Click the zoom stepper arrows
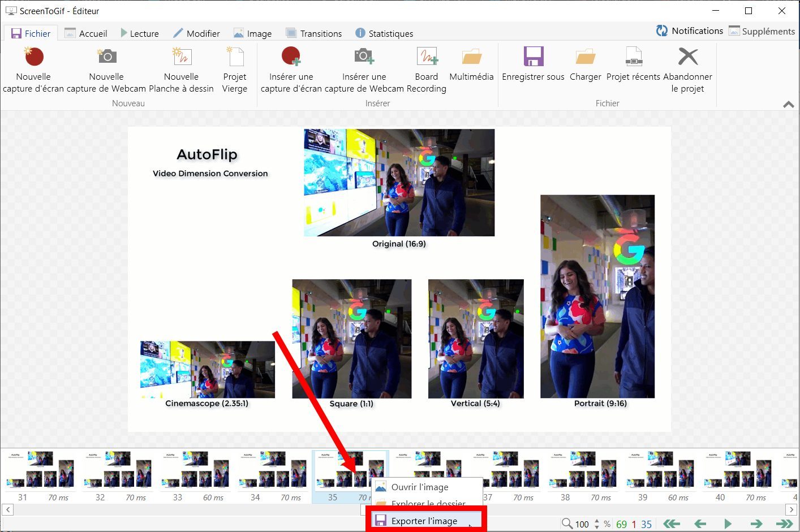 click(x=596, y=524)
